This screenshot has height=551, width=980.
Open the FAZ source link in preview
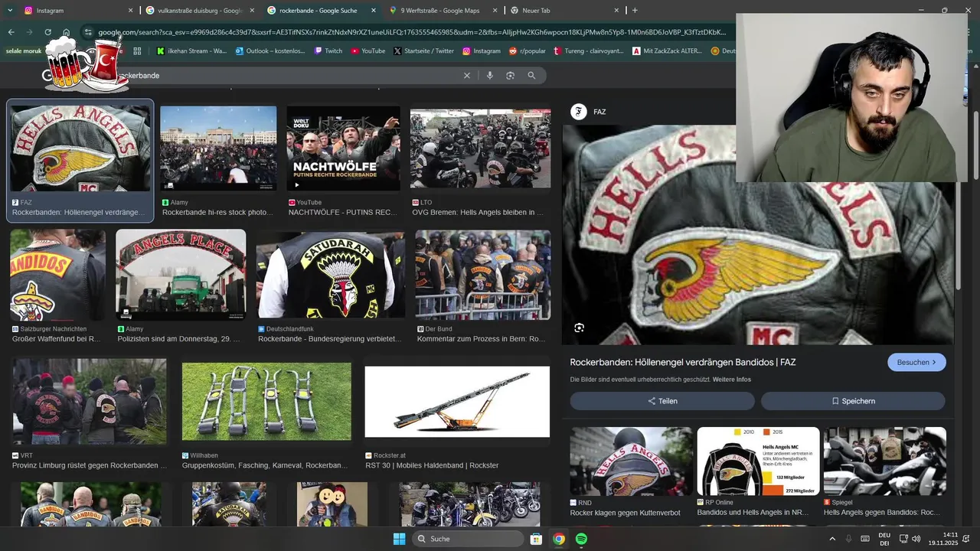click(x=590, y=112)
